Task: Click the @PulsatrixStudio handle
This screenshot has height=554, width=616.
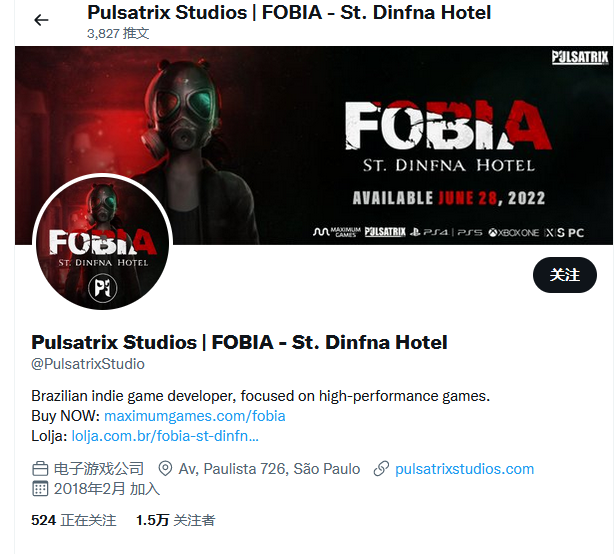Action: (x=88, y=364)
